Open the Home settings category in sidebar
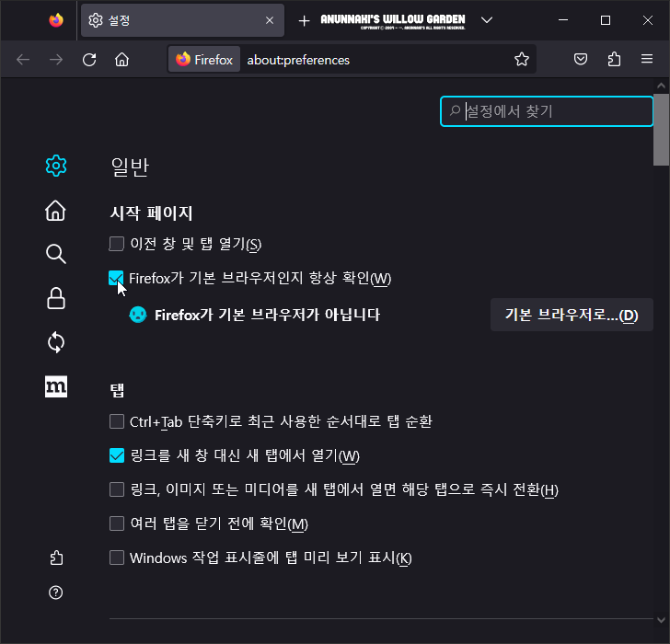 [x=56, y=211]
